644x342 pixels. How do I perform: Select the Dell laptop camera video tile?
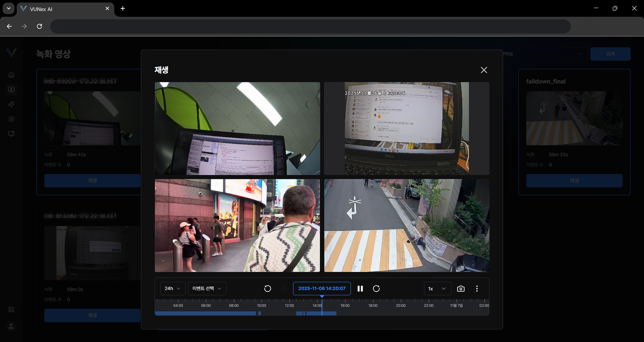(x=406, y=128)
